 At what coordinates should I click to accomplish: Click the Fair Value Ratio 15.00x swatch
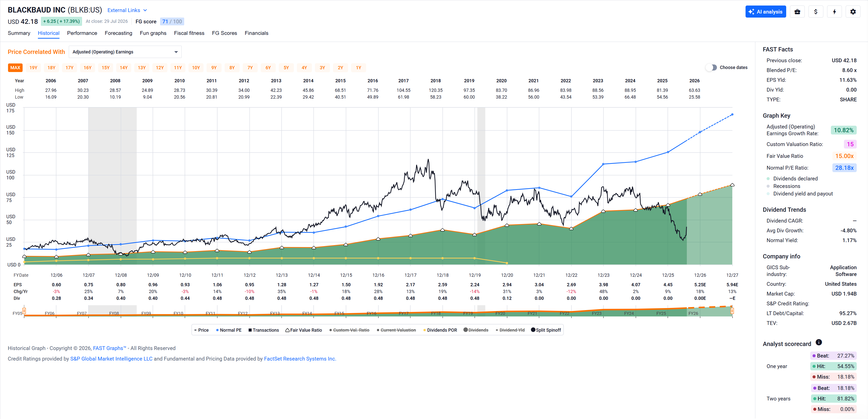click(x=844, y=156)
